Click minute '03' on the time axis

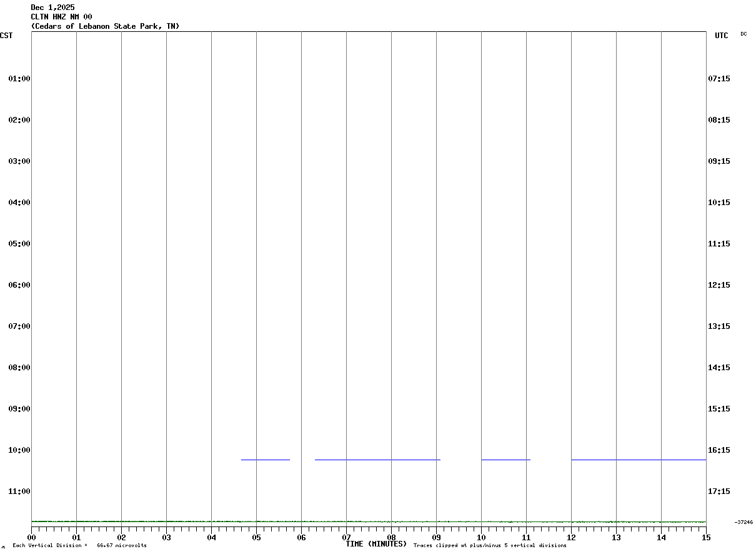point(166,538)
